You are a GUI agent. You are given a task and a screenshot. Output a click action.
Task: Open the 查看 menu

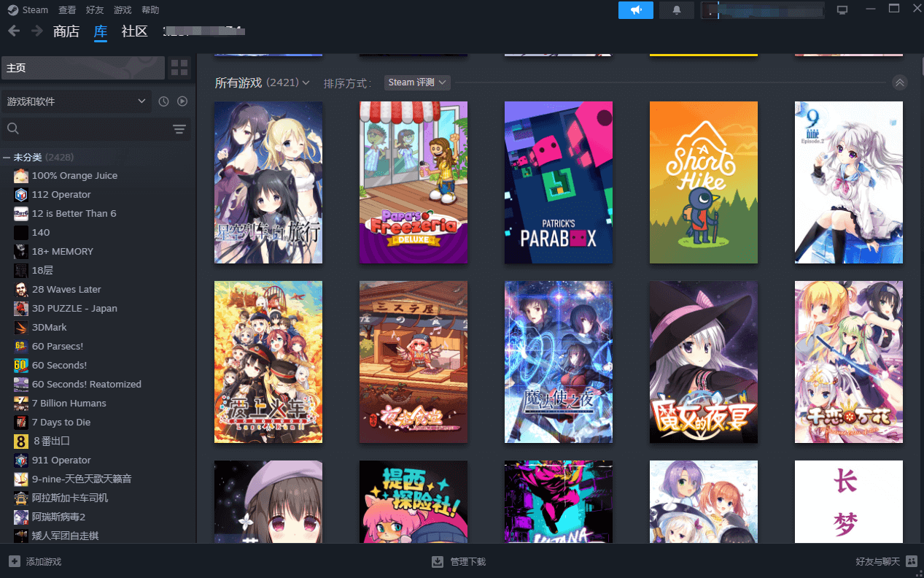click(x=67, y=10)
